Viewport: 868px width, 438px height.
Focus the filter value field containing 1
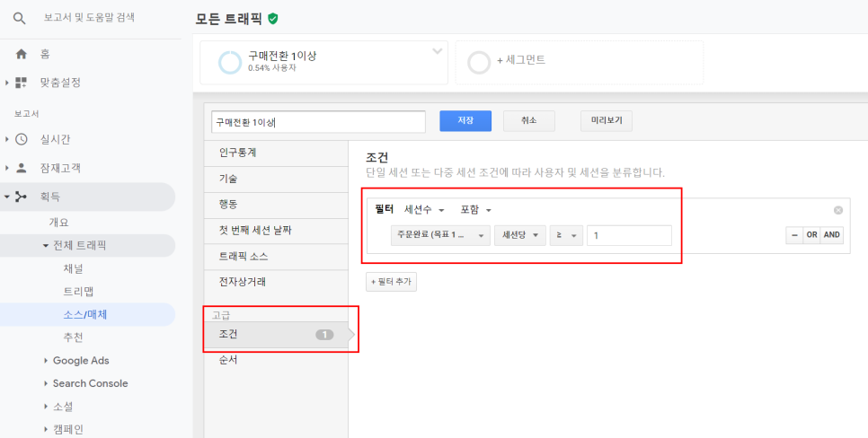pyautogui.click(x=629, y=235)
